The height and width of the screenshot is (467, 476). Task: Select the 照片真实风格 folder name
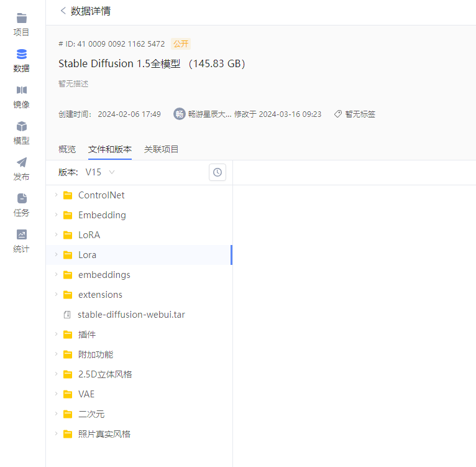tap(104, 434)
